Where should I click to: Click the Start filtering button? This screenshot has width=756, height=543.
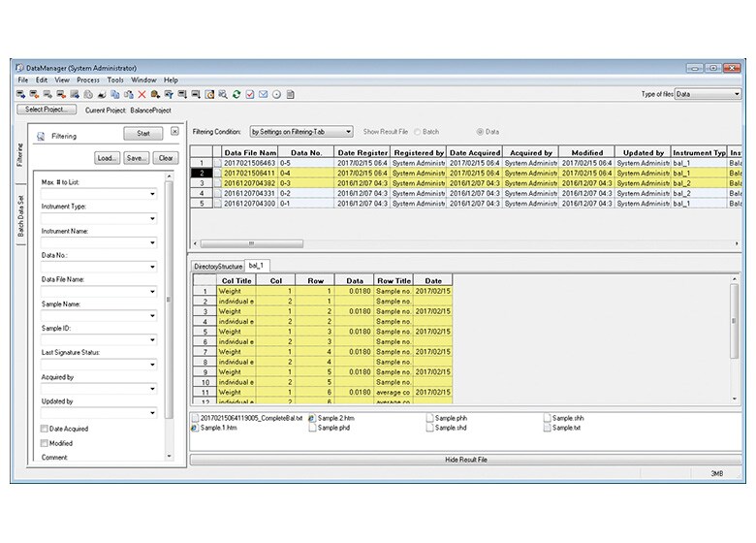coord(143,133)
